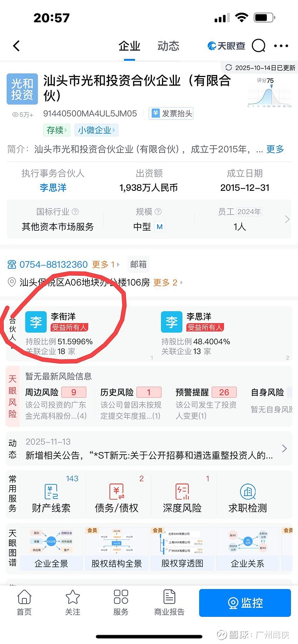Open 李衔洋 partner avatar
The height and width of the screenshot is (644, 298).
(x=36, y=322)
